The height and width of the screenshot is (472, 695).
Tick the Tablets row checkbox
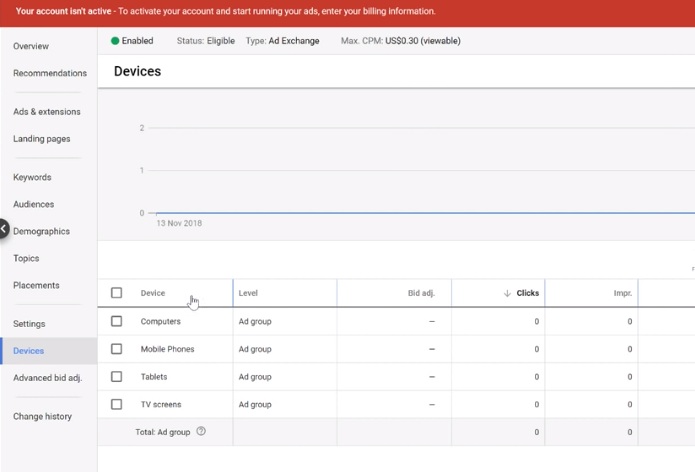pyautogui.click(x=117, y=377)
